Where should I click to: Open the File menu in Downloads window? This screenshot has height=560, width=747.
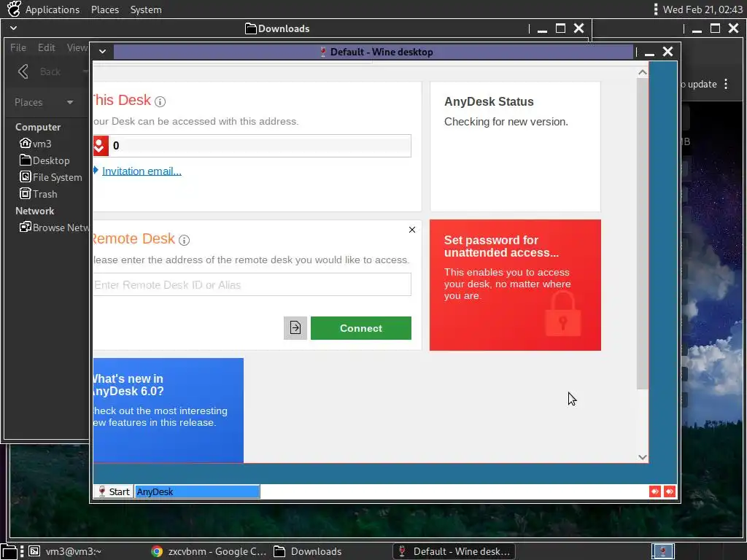(18, 47)
